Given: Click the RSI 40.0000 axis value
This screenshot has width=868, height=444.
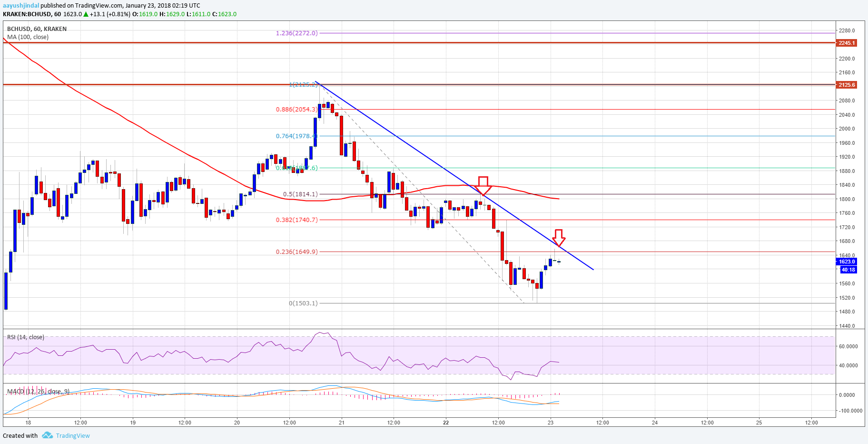Looking at the screenshot, I should pyautogui.click(x=848, y=365).
